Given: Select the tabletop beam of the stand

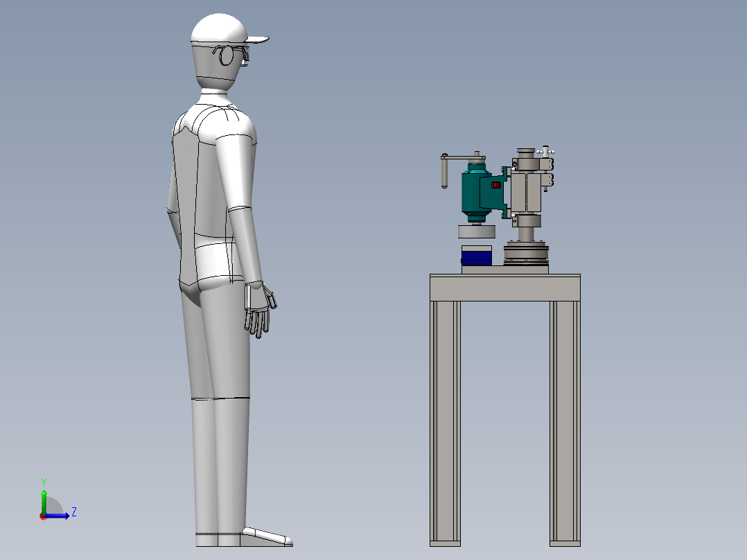Looking at the screenshot, I should (505, 288).
